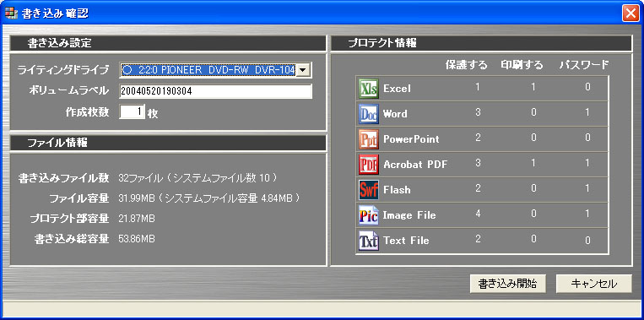Click the Flash Swf file icon
The image size is (644, 320).
click(x=368, y=190)
